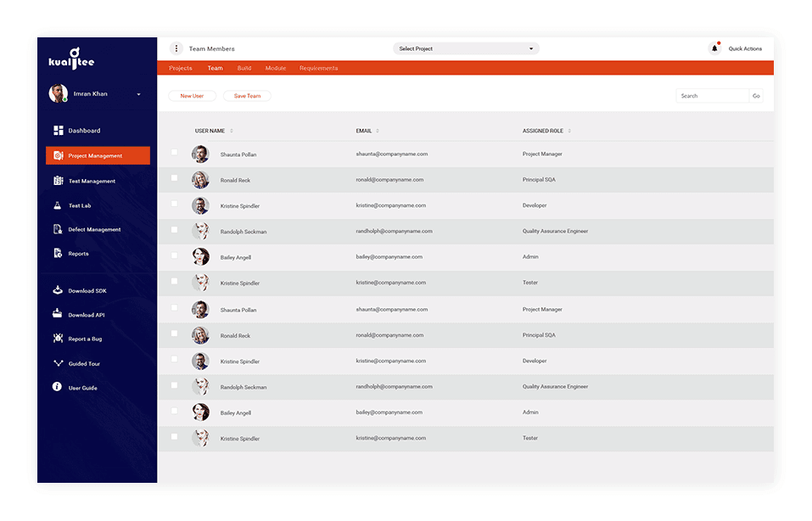Click the Go search button

click(x=756, y=96)
